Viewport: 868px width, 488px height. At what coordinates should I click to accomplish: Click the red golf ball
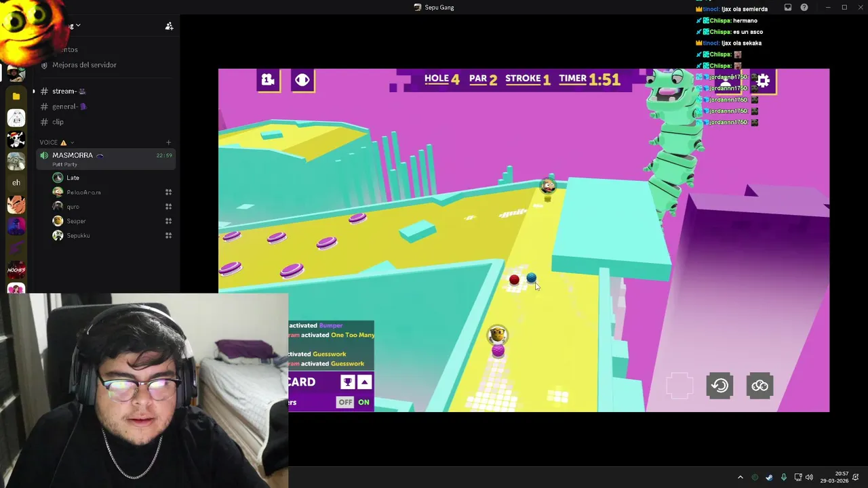point(514,279)
